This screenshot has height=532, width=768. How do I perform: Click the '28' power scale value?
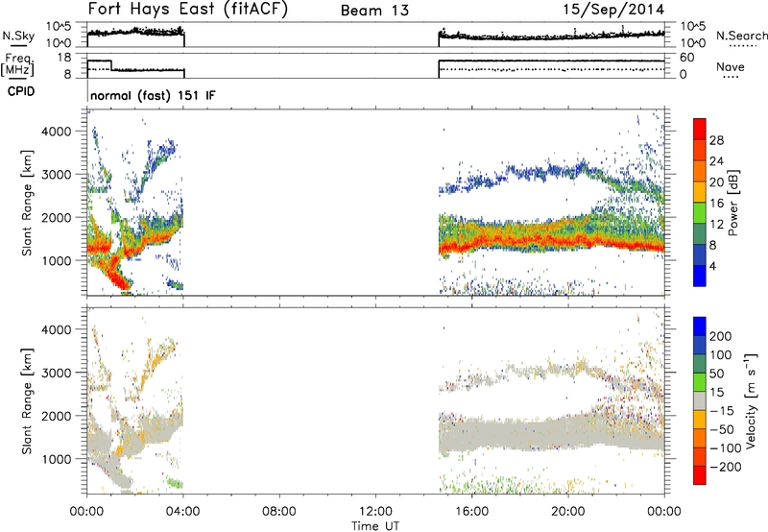point(716,140)
